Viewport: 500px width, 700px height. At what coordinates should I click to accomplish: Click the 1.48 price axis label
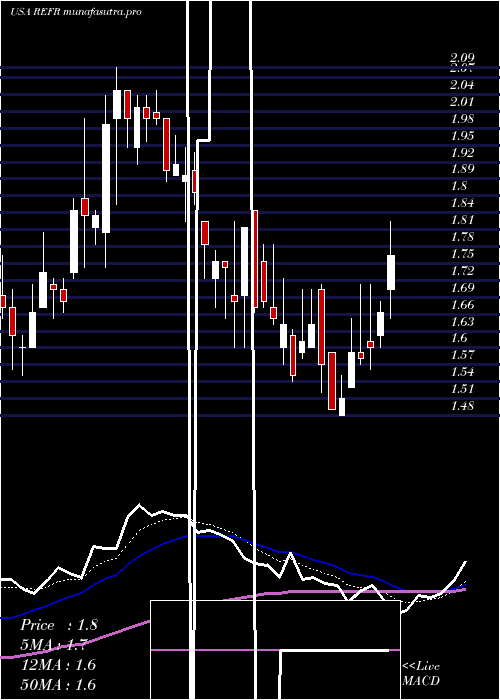pos(462,406)
